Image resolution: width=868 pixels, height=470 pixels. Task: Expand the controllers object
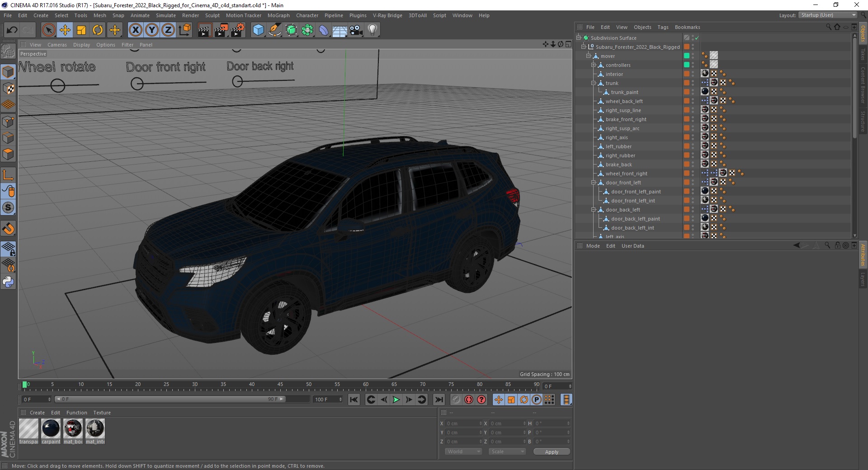[594, 65]
